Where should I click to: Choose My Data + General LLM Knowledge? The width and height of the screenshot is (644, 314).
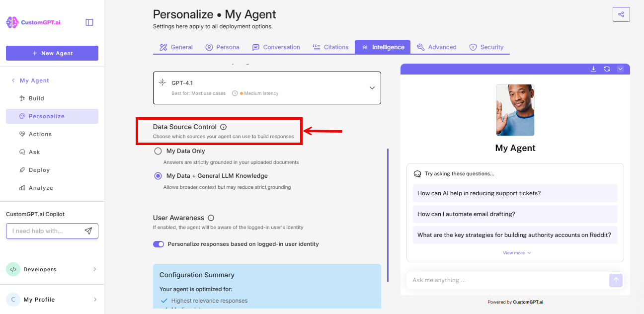coord(158,175)
